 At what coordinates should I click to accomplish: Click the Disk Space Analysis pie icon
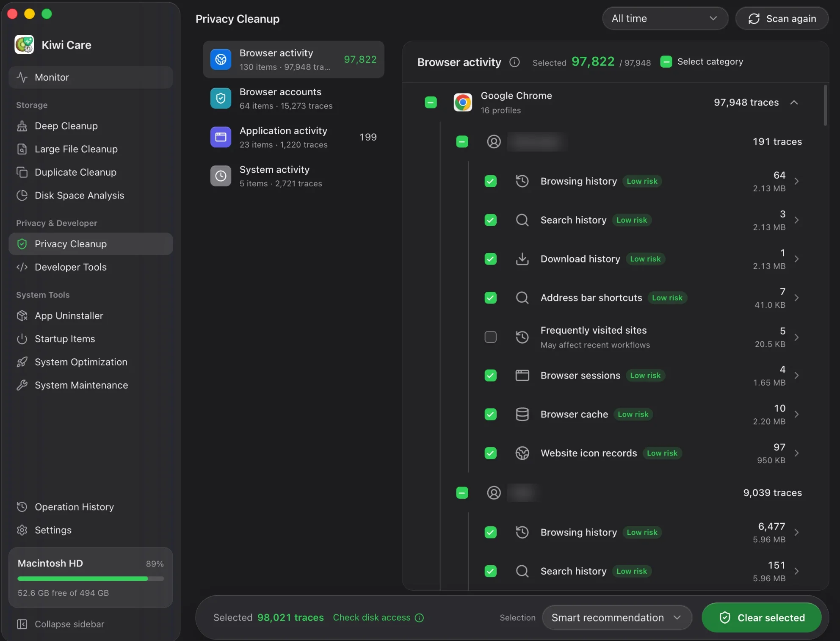pyautogui.click(x=22, y=195)
